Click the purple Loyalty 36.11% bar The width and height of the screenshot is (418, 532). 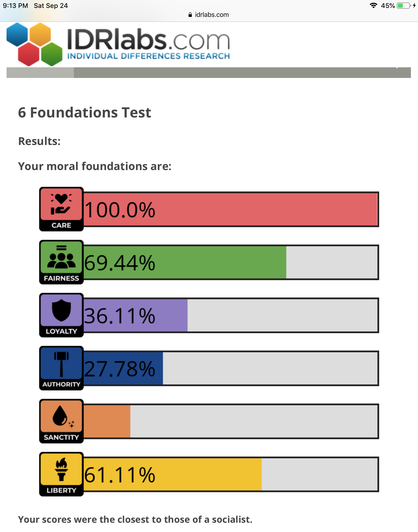tap(135, 315)
